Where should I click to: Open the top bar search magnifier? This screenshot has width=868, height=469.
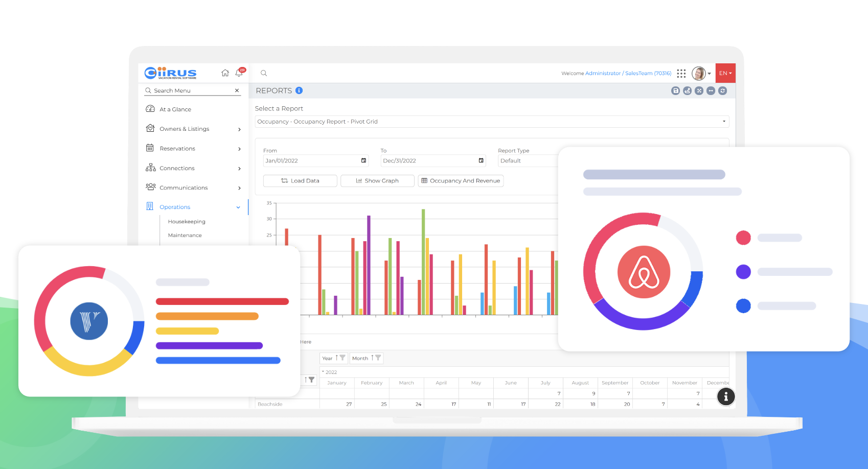(264, 73)
